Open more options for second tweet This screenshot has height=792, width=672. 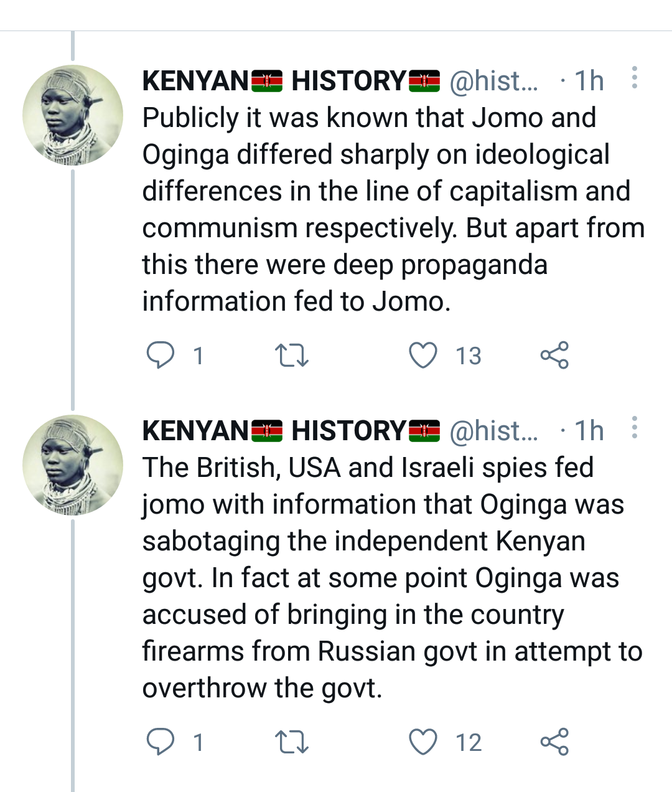pyautogui.click(x=634, y=428)
